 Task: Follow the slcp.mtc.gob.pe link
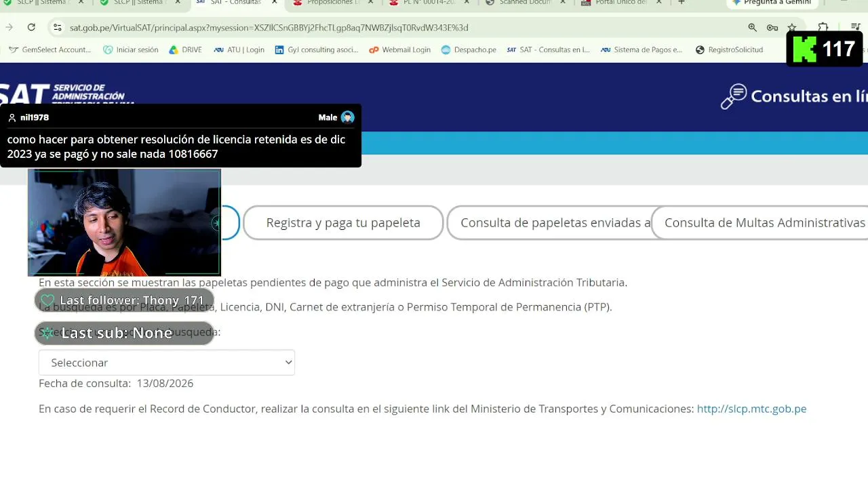[751, 409]
